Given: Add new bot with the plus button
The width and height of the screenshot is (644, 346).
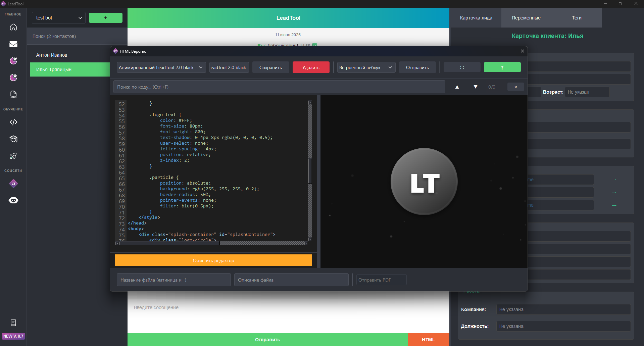Looking at the screenshot, I should 106,18.
